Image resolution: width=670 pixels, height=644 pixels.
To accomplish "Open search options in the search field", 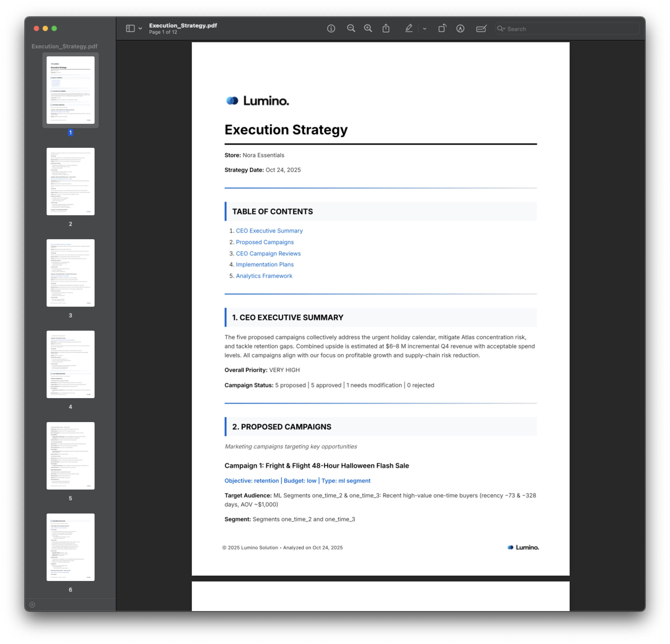I will [502, 29].
